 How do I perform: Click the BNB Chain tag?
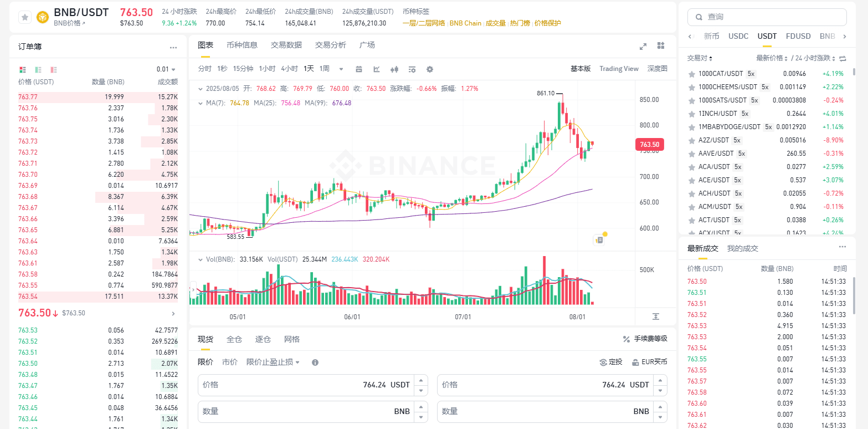tap(465, 23)
